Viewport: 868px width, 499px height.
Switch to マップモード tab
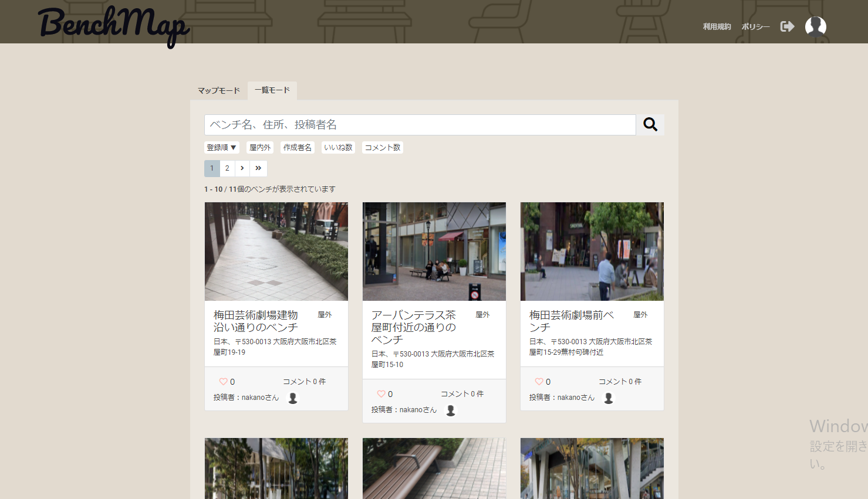218,90
